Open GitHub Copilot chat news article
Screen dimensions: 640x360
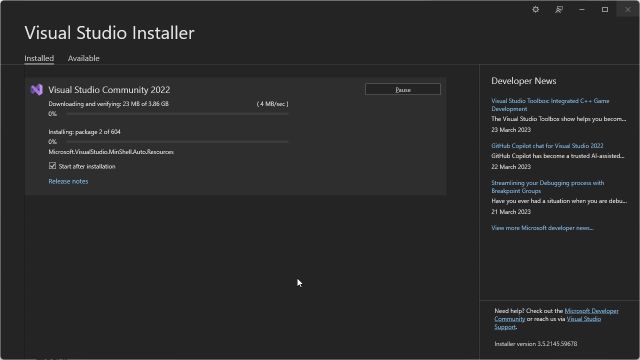point(547,146)
